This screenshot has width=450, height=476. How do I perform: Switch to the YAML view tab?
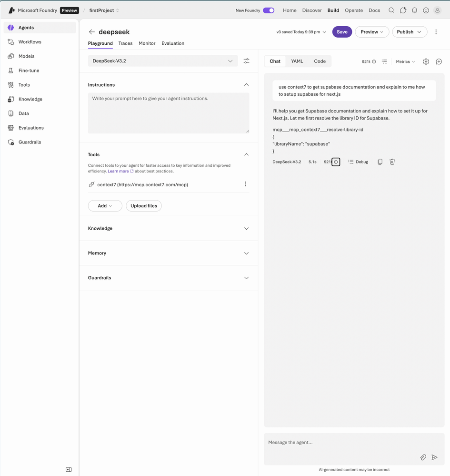[x=297, y=61]
